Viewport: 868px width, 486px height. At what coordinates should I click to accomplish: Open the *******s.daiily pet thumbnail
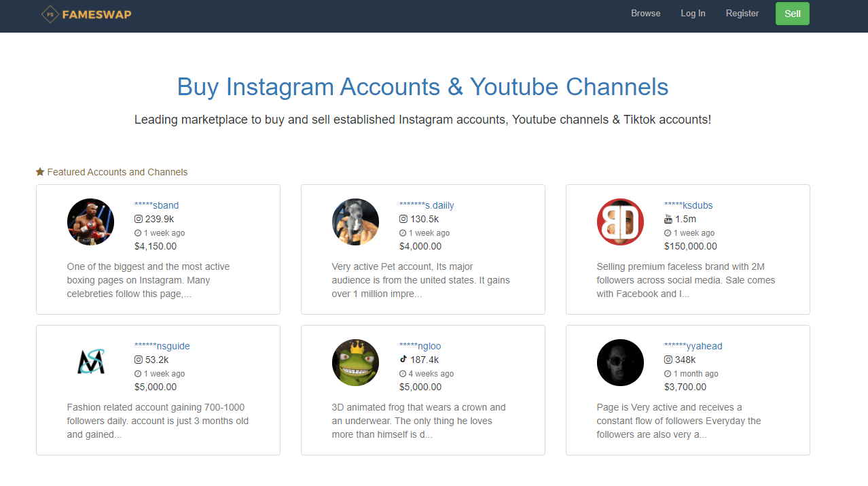pos(355,222)
